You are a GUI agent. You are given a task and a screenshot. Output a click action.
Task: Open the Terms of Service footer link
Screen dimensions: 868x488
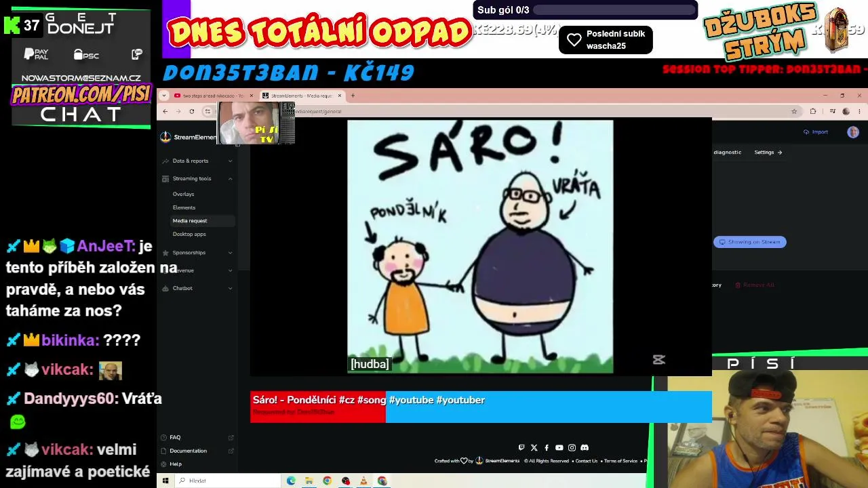click(620, 461)
